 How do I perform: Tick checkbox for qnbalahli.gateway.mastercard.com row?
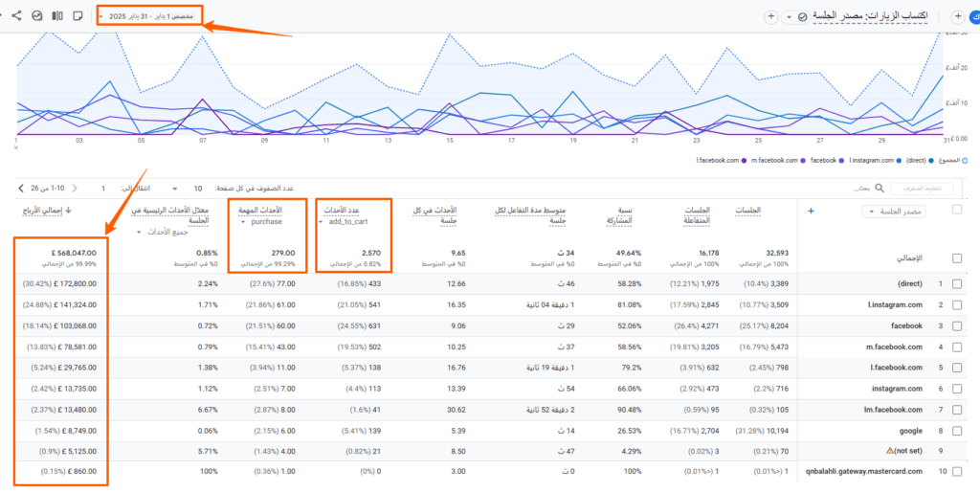click(957, 472)
